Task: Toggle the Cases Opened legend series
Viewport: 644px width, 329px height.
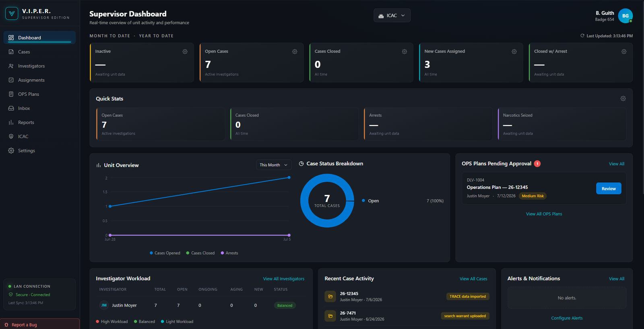Action: tap(165, 253)
